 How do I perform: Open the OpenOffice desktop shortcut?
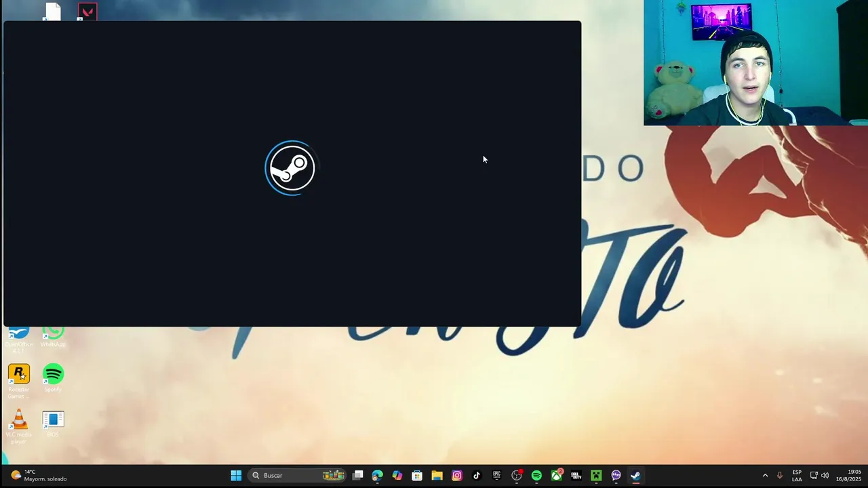click(x=19, y=339)
